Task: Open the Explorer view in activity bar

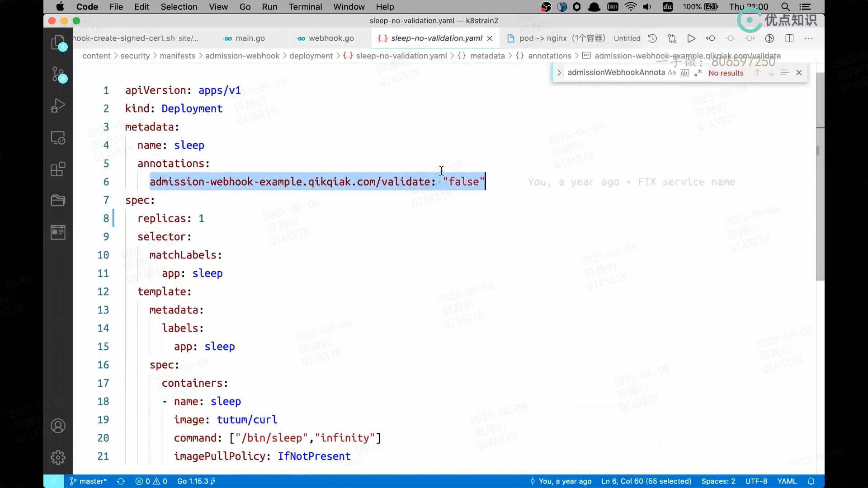Action: [58, 42]
